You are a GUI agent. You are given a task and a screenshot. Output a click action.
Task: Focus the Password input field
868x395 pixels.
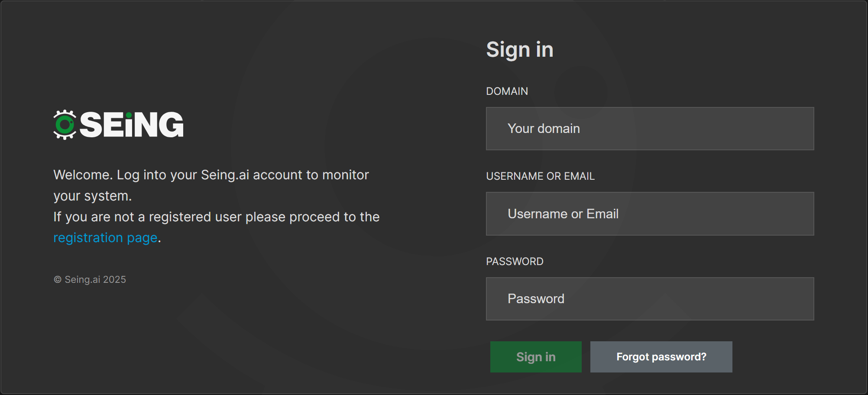[x=650, y=299]
